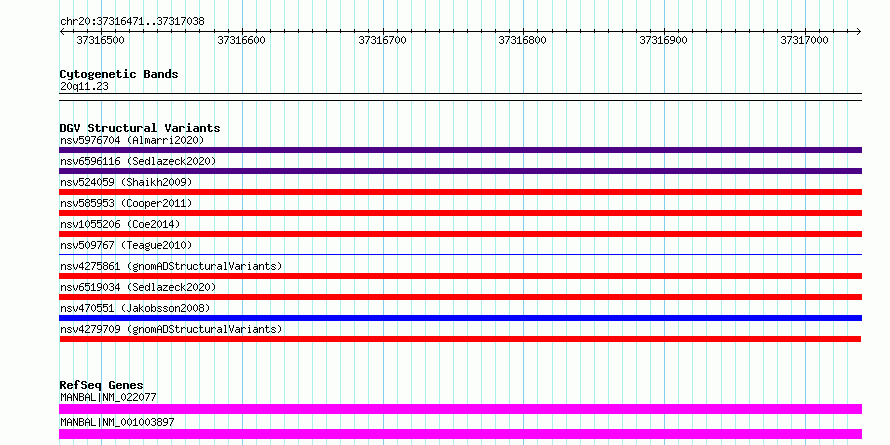Click the MANBAL|NM_001003897 label
The image size is (890, 445).
click(x=117, y=422)
